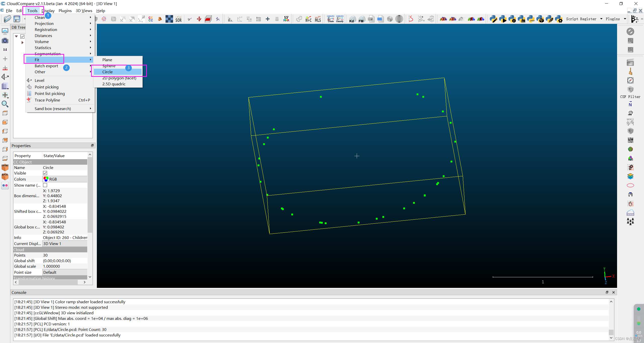Click the RGB color wheel swatch
644x343 pixels.
46,179
